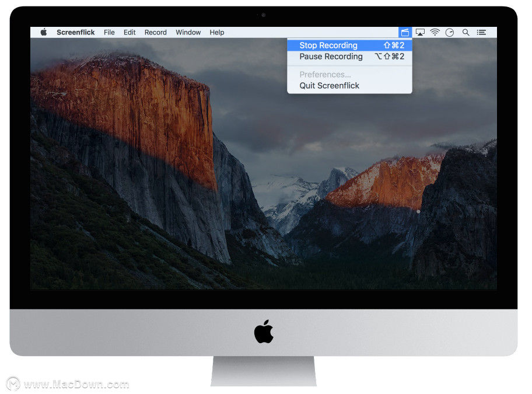Open the Record menu
Viewport: 532px width, 394px height.
(155, 32)
